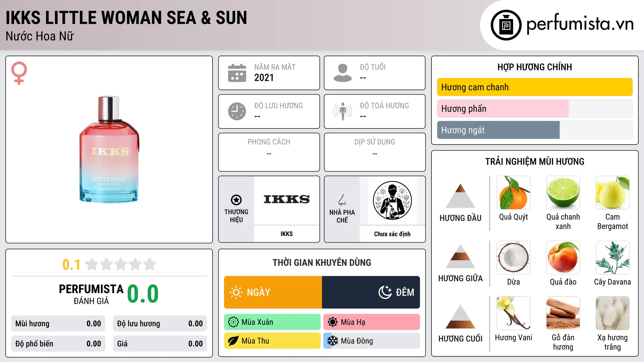
Task: Click the green 0.0 Perfumista score
Action: [x=143, y=294]
